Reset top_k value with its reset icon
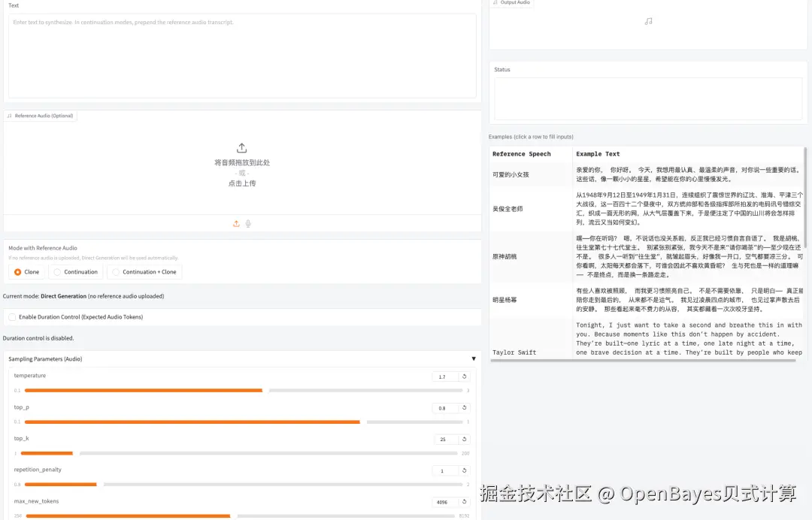Image resolution: width=812 pixels, height=520 pixels. click(x=465, y=440)
